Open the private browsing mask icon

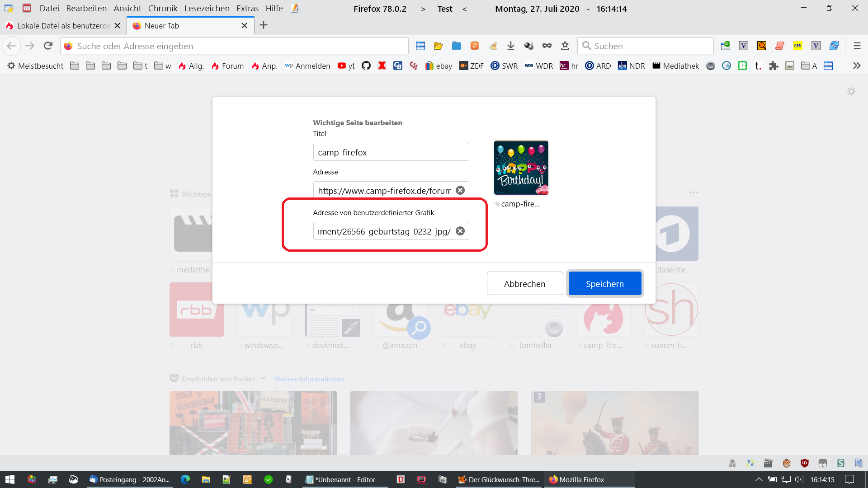pos(547,46)
